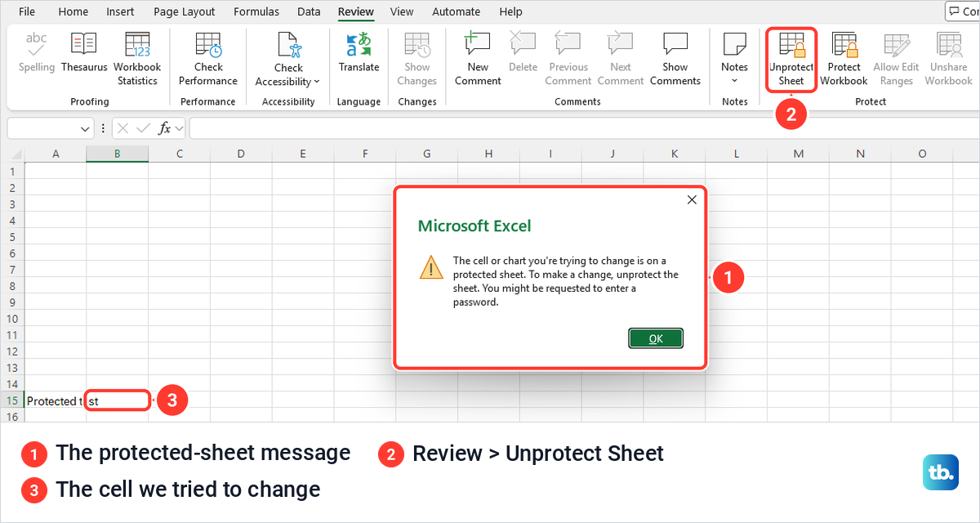
Task: Click the Name Box field
Action: [43, 128]
